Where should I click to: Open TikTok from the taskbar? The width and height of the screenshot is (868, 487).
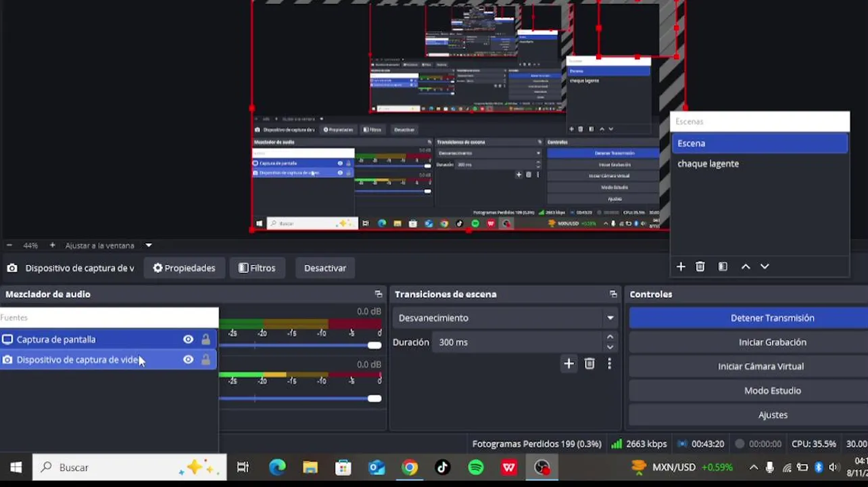click(x=443, y=467)
